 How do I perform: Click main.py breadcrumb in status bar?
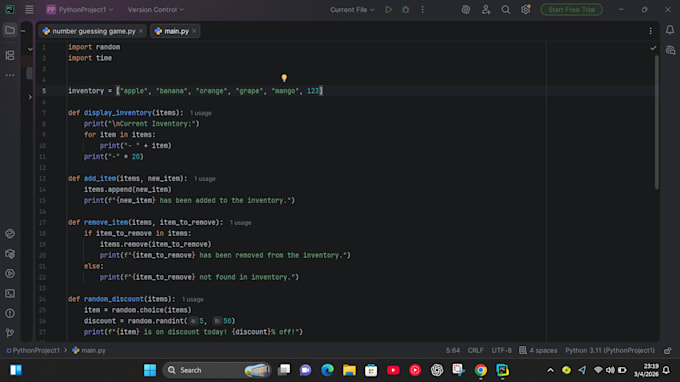click(89, 350)
